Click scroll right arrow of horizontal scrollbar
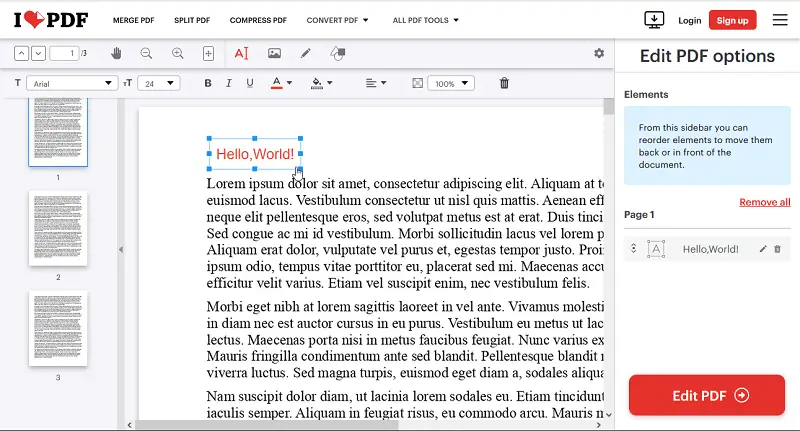 (598, 425)
